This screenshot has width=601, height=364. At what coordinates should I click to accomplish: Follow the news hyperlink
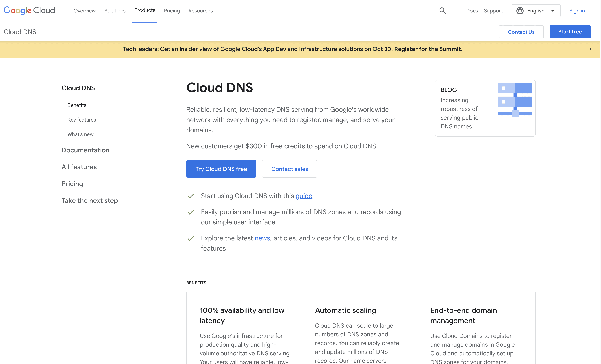(262, 238)
